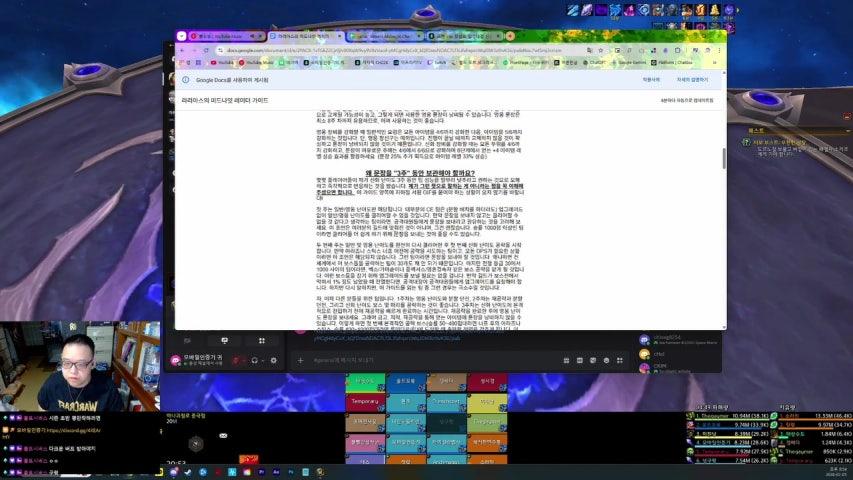Open the Premiere Pro taskbar icon
Screen dimensions: 853x480
click(x=262, y=472)
